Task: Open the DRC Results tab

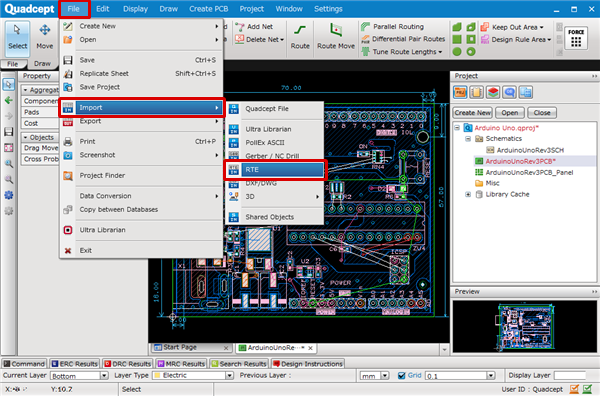Action: tap(127, 364)
